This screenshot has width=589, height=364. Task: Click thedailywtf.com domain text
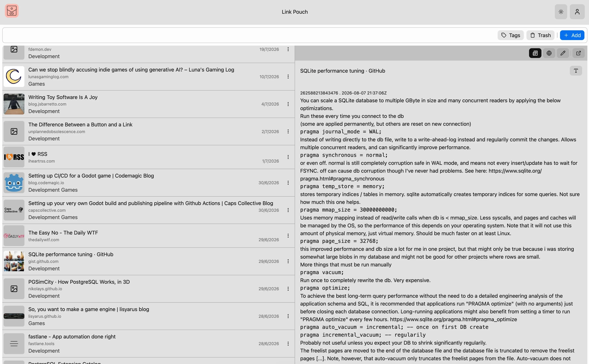point(43,240)
